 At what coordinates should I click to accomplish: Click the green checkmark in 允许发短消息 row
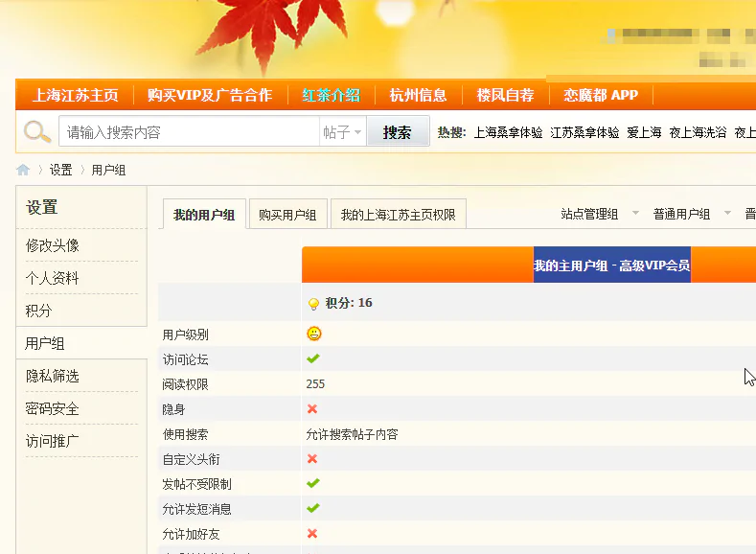[313, 508]
